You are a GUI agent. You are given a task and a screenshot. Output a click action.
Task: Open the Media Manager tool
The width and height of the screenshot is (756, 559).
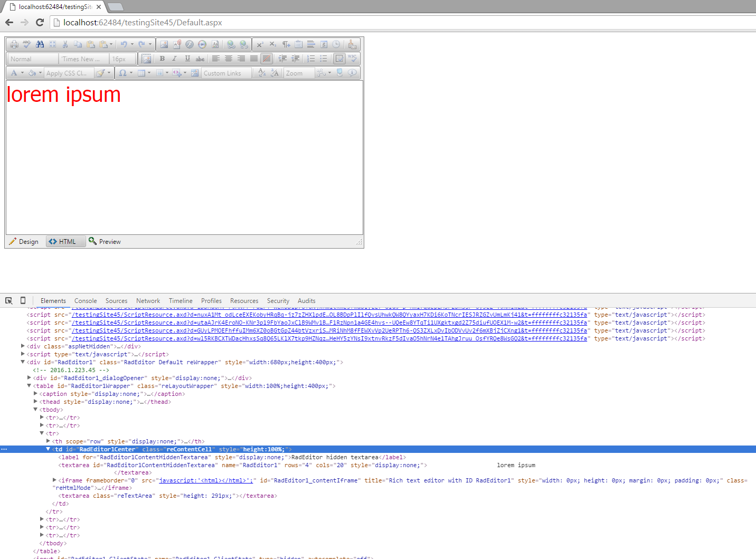coord(202,44)
